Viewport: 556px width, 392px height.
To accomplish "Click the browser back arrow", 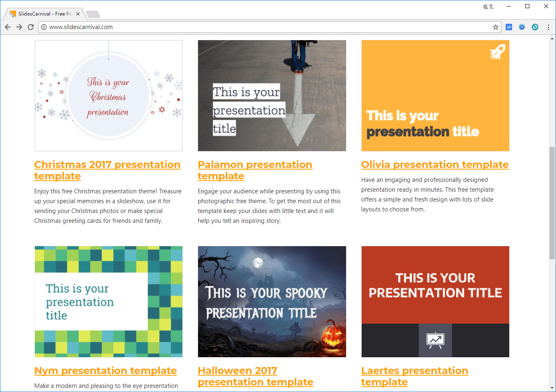I will coord(8,27).
